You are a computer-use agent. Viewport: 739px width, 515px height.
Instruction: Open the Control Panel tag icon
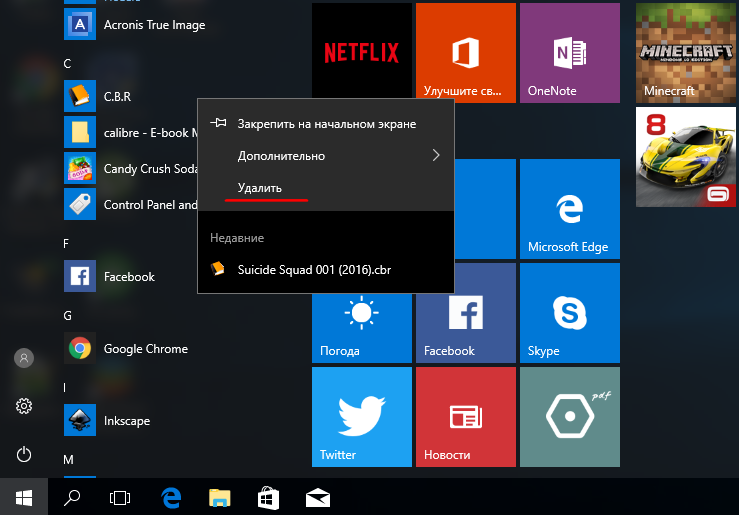tap(80, 204)
